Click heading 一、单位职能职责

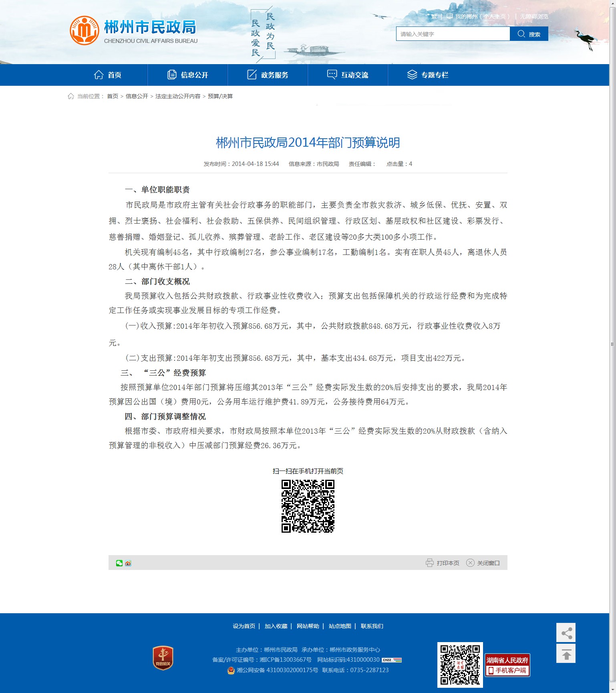click(157, 190)
